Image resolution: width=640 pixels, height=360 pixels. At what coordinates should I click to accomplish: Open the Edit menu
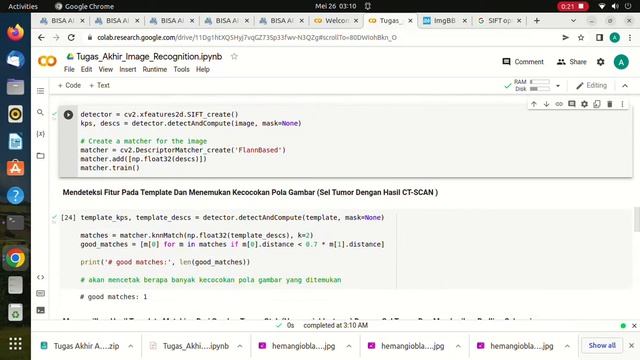(86, 69)
